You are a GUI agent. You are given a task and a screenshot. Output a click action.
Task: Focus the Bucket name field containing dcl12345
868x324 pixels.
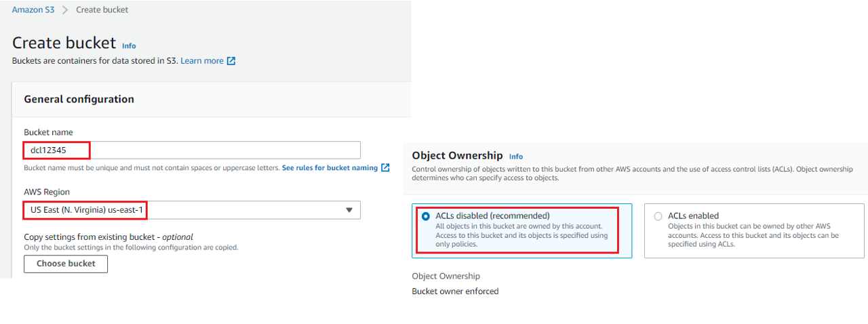[x=192, y=150]
